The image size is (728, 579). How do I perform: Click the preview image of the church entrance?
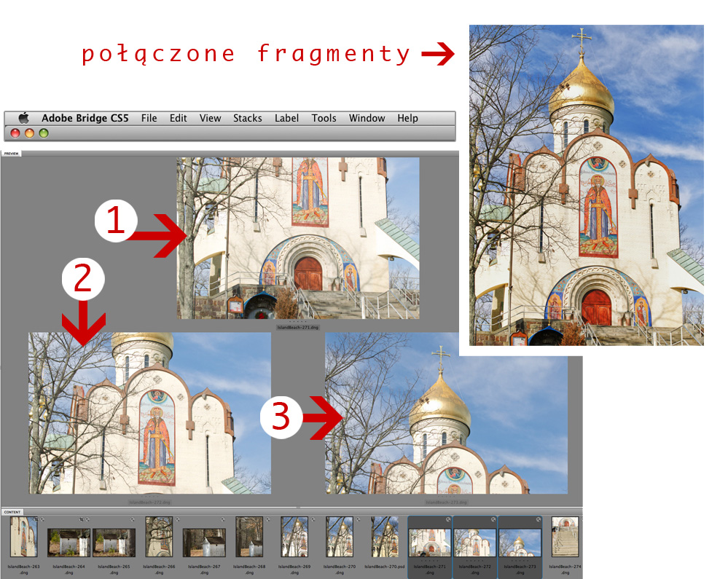tap(298, 238)
